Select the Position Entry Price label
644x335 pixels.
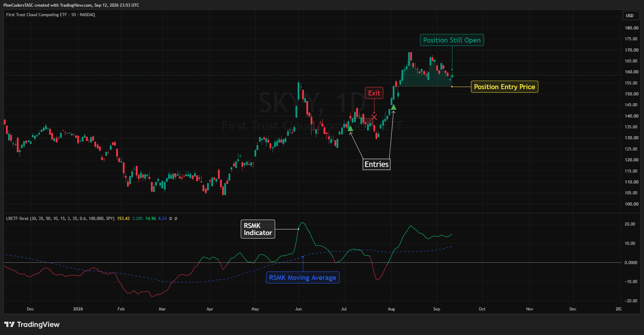click(504, 87)
